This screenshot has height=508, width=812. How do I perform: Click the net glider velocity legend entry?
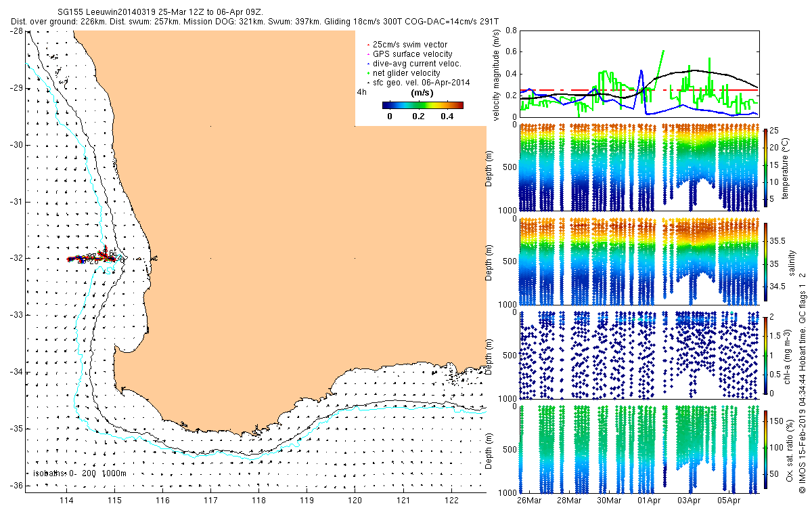403,73
